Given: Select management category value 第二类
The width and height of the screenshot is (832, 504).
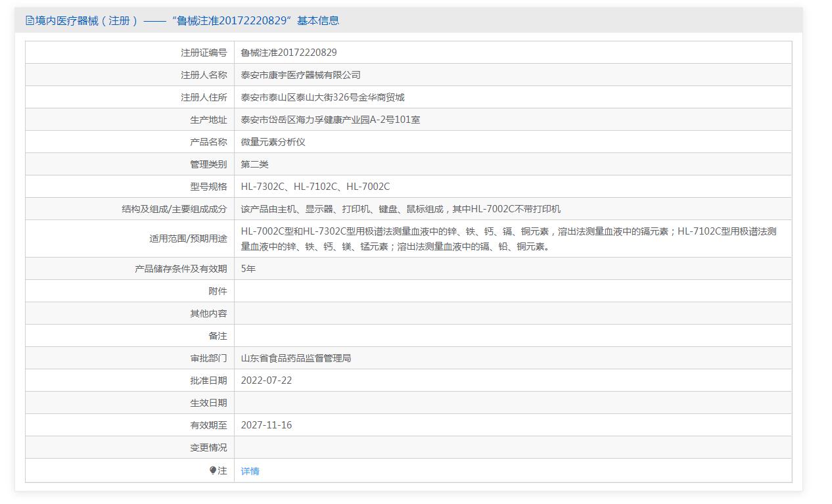Looking at the screenshot, I should [x=255, y=164].
